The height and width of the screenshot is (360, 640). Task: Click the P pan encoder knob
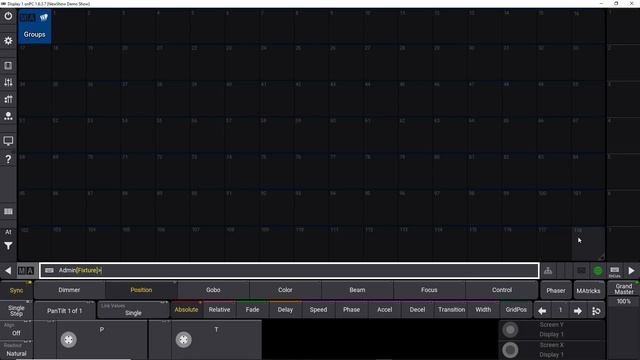pos(69,340)
